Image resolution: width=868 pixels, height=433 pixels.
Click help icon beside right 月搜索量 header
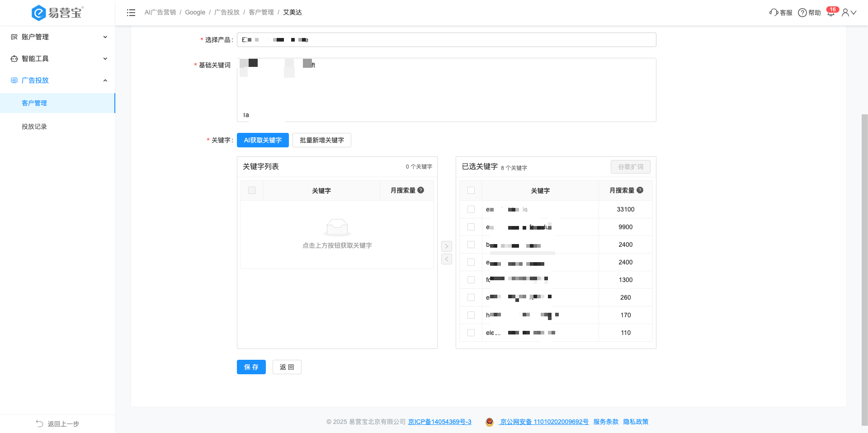tap(640, 190)
